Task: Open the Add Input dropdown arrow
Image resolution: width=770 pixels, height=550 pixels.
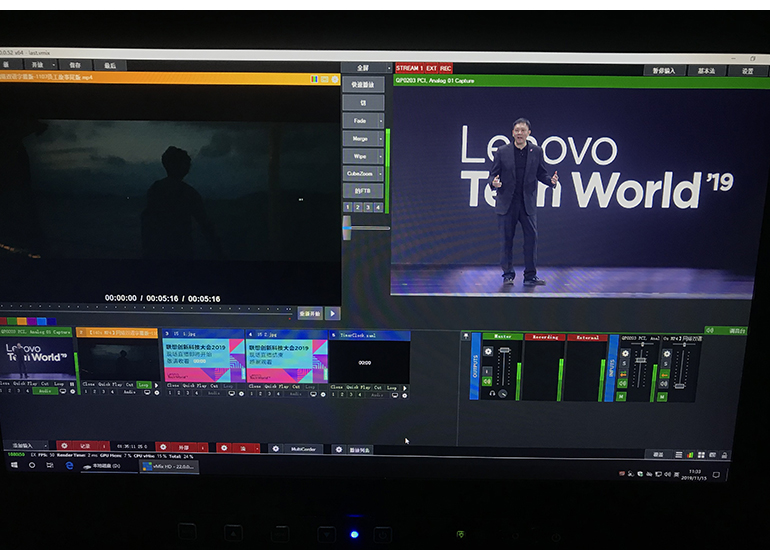Action: pos(46,445)
